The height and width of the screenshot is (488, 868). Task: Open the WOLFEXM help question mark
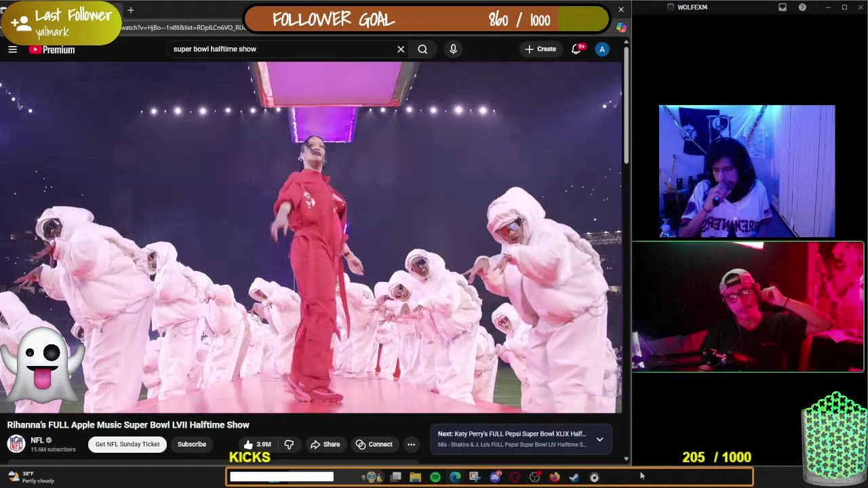[x=802, y=7]
